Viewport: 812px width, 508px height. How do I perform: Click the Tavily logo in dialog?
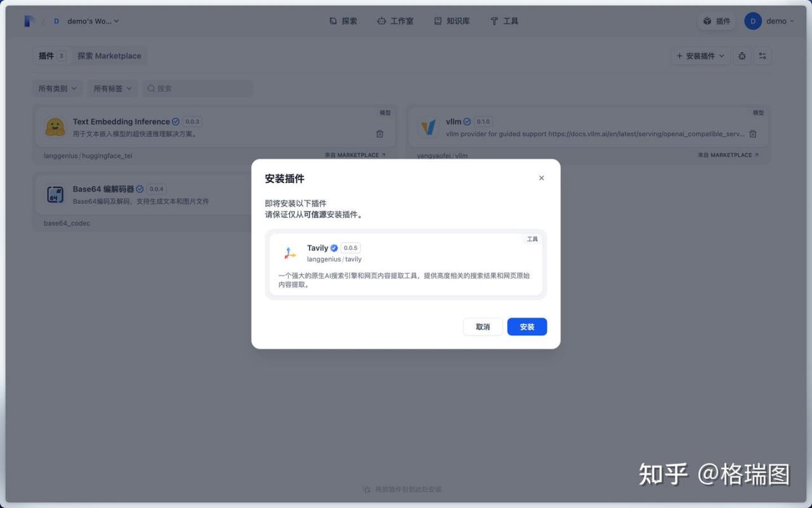pos(289,253)
